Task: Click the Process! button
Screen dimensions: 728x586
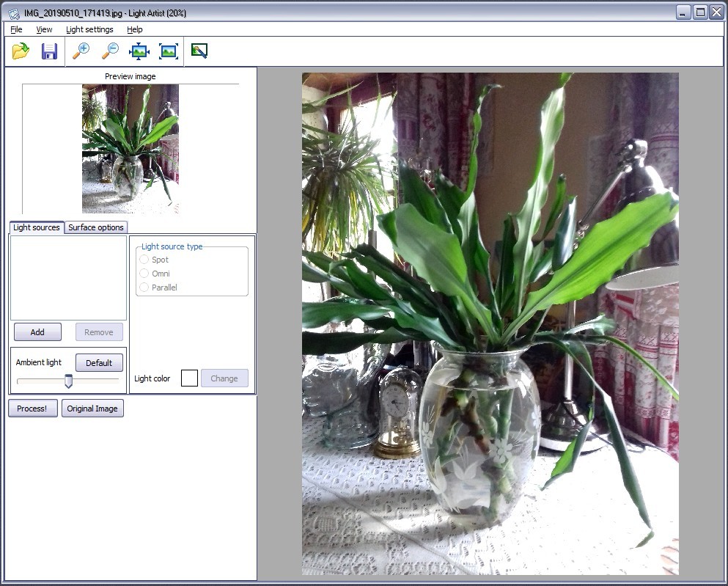Action: tap(32, 409)
